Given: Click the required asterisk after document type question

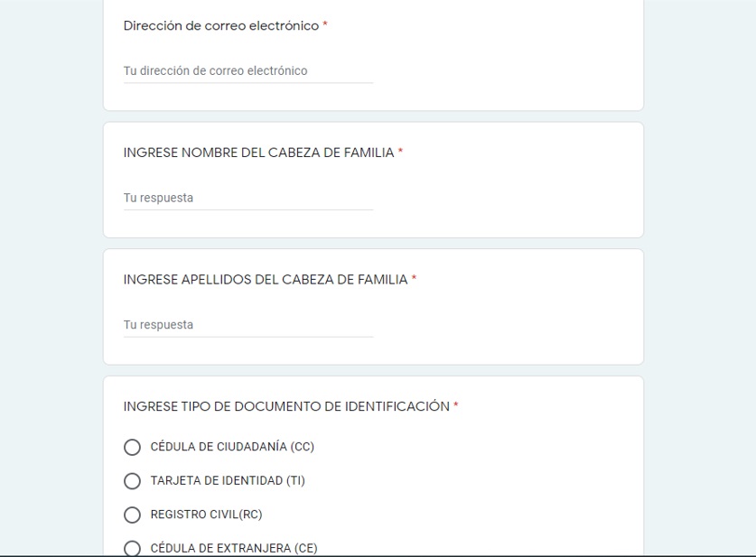Looking at the screenshot, I should click(x=456, y=406).
